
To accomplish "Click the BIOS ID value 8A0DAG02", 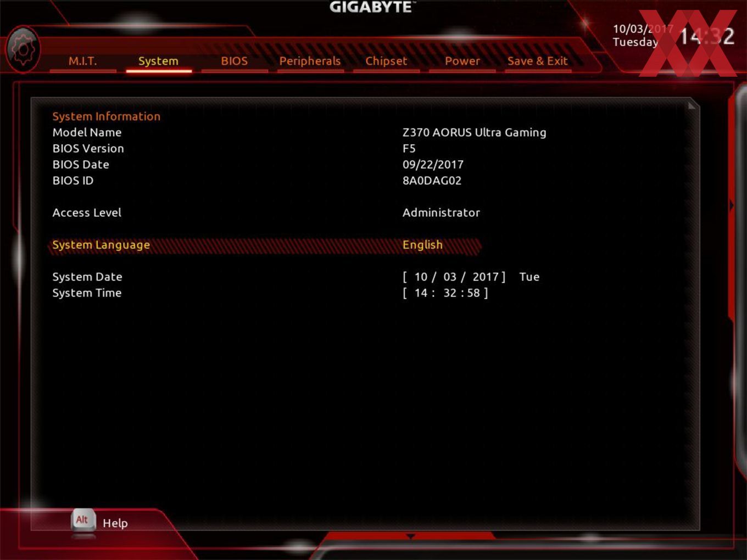I will [x=432, y=181].
